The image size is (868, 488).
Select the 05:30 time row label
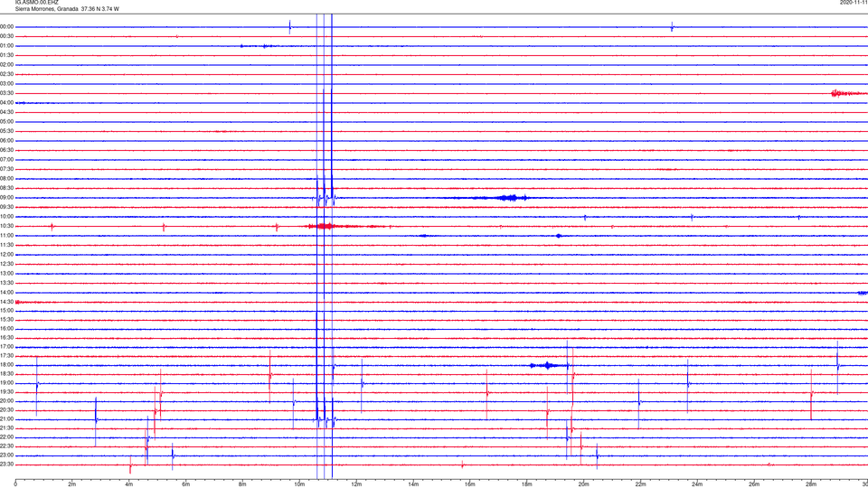(x=7, y=131)
